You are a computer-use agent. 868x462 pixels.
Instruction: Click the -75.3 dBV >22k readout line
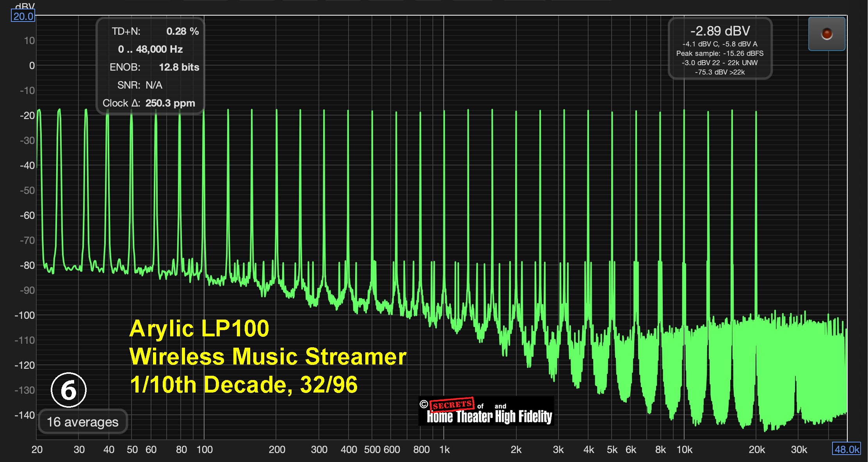(x=720, y=72)
